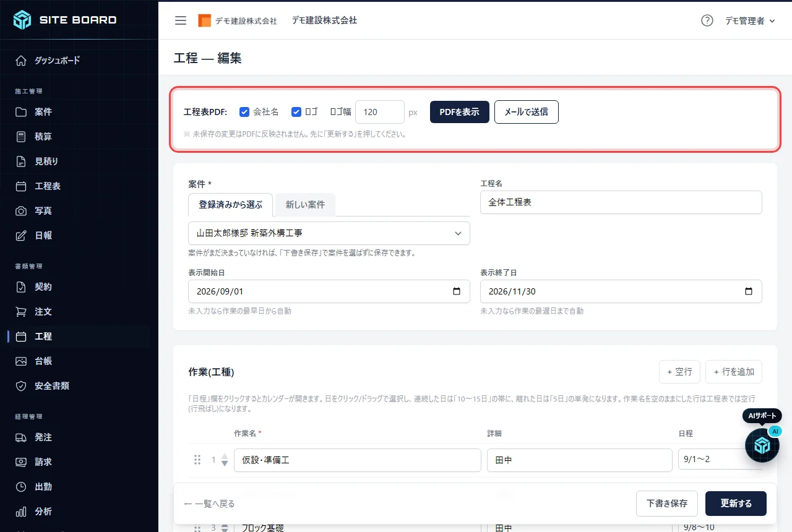Open 契約 in the sidebar
This screenshot has width=792, height=532.
pyautogui.click(x=79, y=287)
